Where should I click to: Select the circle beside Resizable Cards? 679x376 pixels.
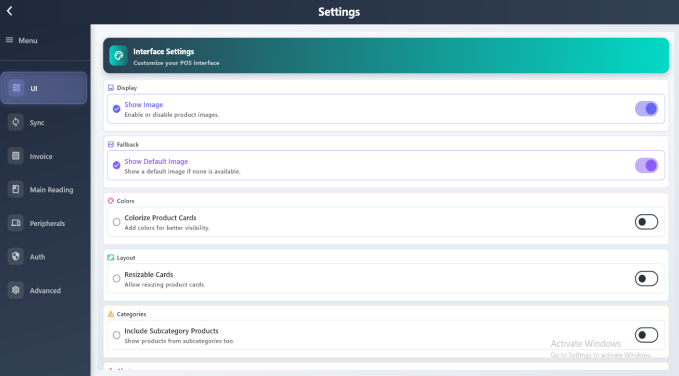coord(116,279)
